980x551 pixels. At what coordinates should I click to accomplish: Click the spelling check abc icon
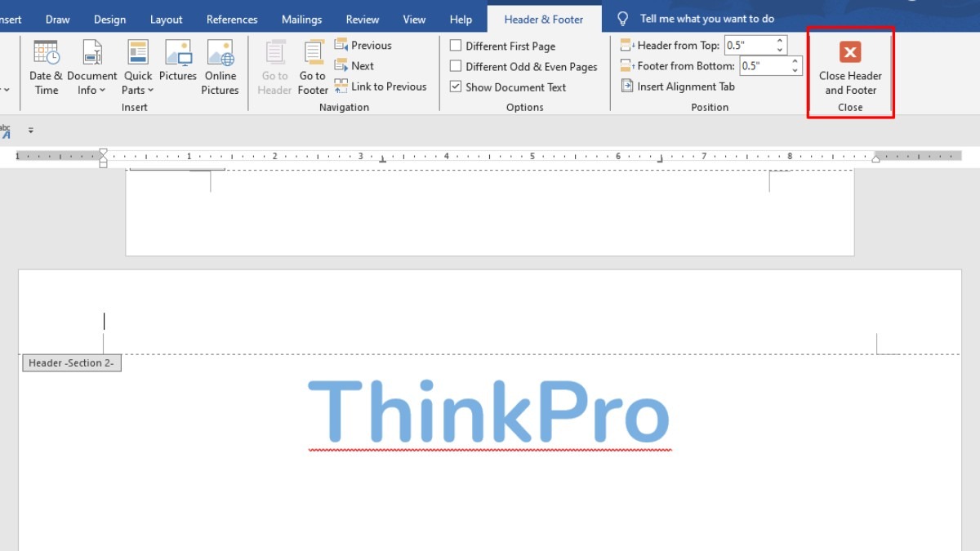click(6, 131)
